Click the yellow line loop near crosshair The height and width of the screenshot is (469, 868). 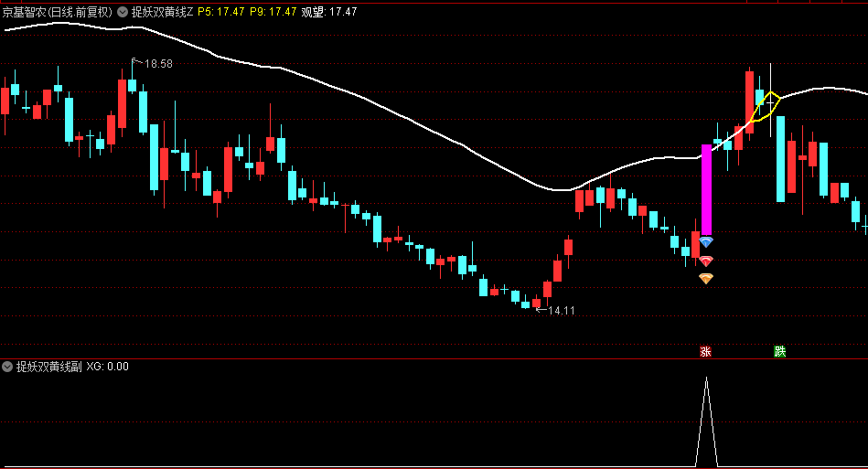point(766,107)
